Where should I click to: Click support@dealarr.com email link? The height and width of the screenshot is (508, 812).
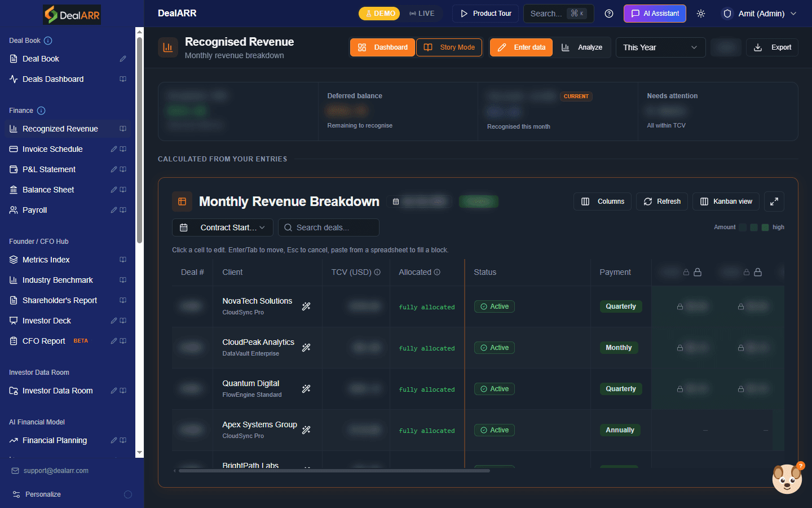pyautogui.click(x=56, y=471)
